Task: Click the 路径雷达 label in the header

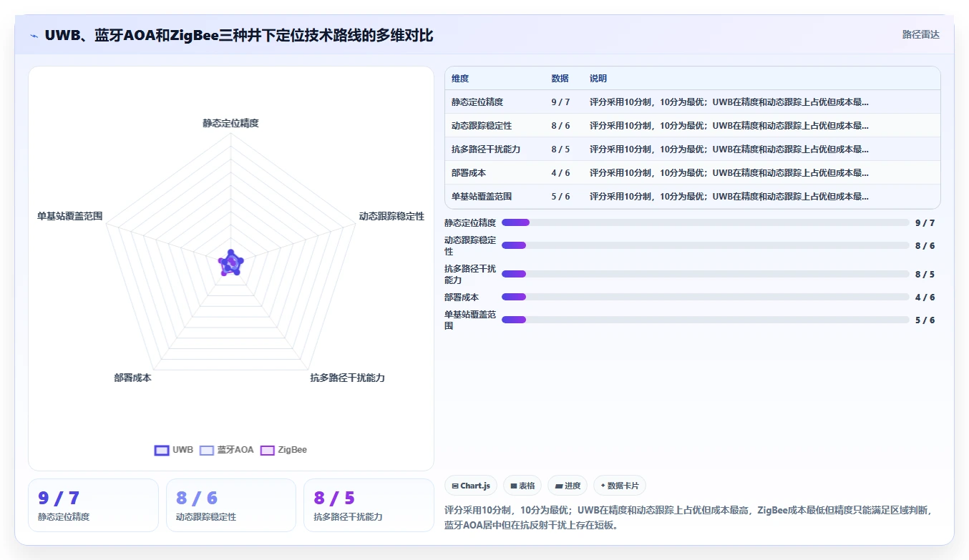Action: coord(921,34)
